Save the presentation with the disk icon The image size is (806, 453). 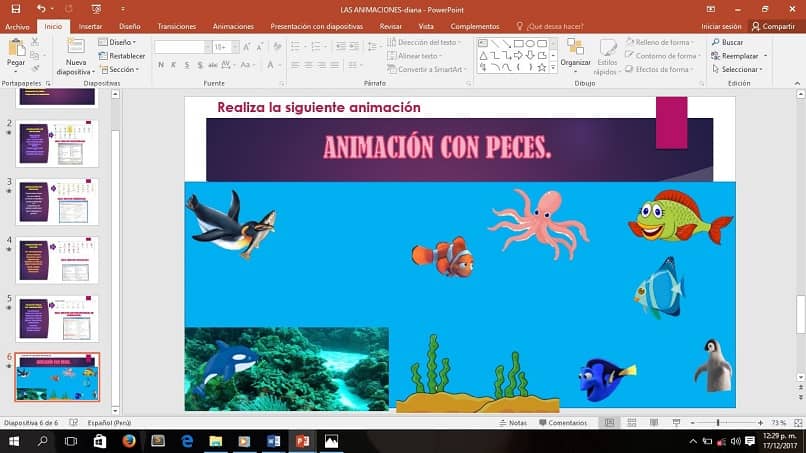point(15,9)
